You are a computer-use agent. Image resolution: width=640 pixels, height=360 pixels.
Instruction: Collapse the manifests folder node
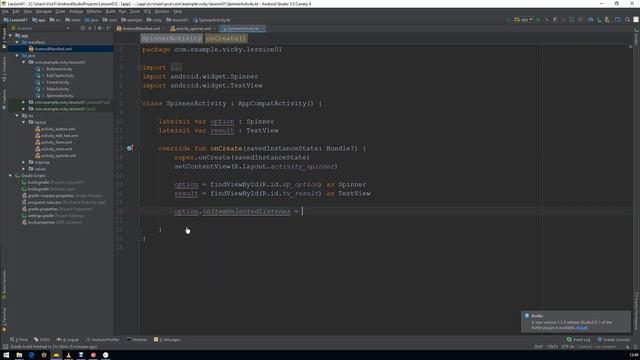pos(17,42)
